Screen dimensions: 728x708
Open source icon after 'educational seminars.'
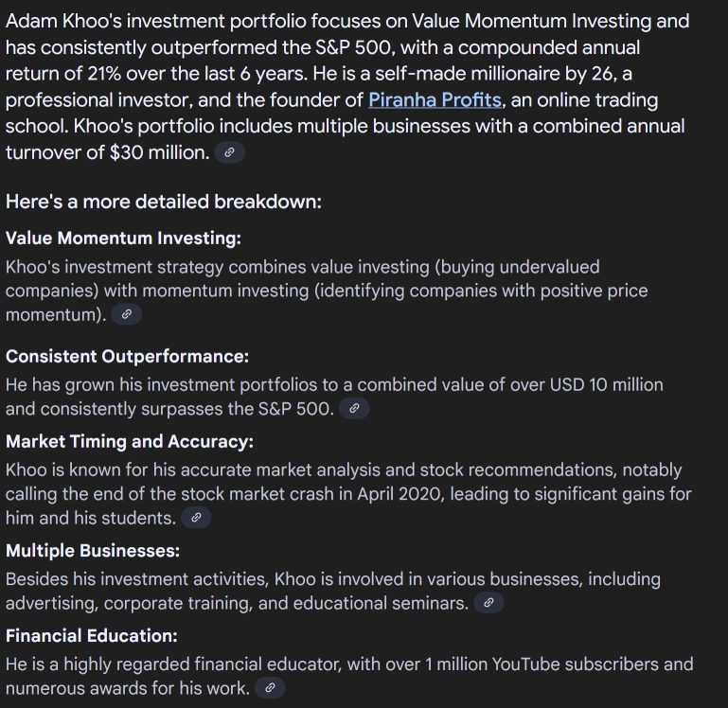[x=488, y=603]
